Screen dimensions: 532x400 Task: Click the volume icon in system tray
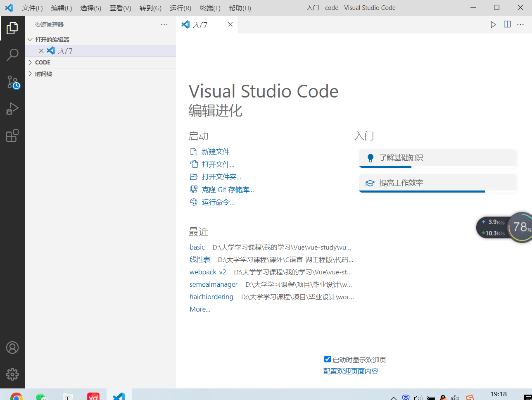pos(418,398)
